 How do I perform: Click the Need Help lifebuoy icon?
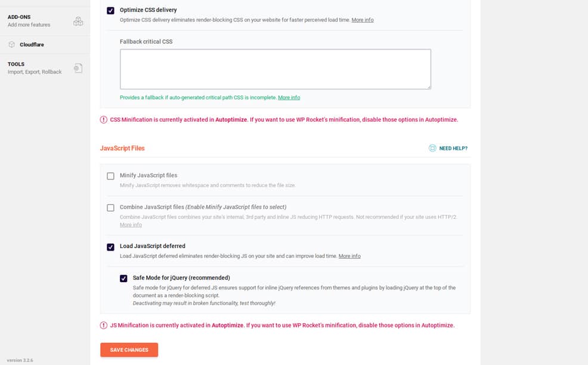[432, 148]
